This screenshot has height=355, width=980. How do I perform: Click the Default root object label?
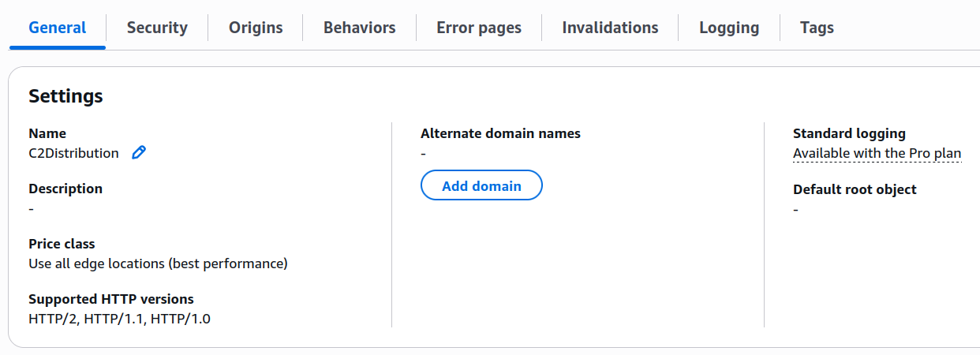(x=855, y=189)
